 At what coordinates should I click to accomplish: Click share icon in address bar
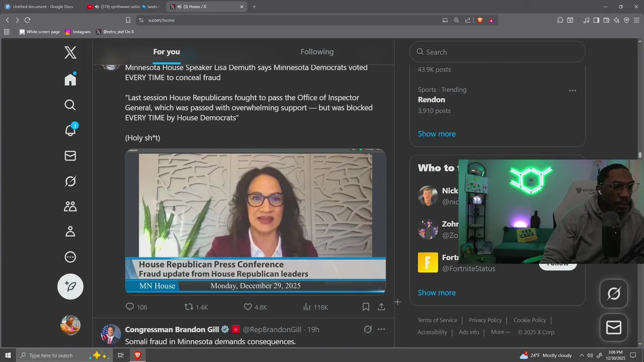pos(468,20)
